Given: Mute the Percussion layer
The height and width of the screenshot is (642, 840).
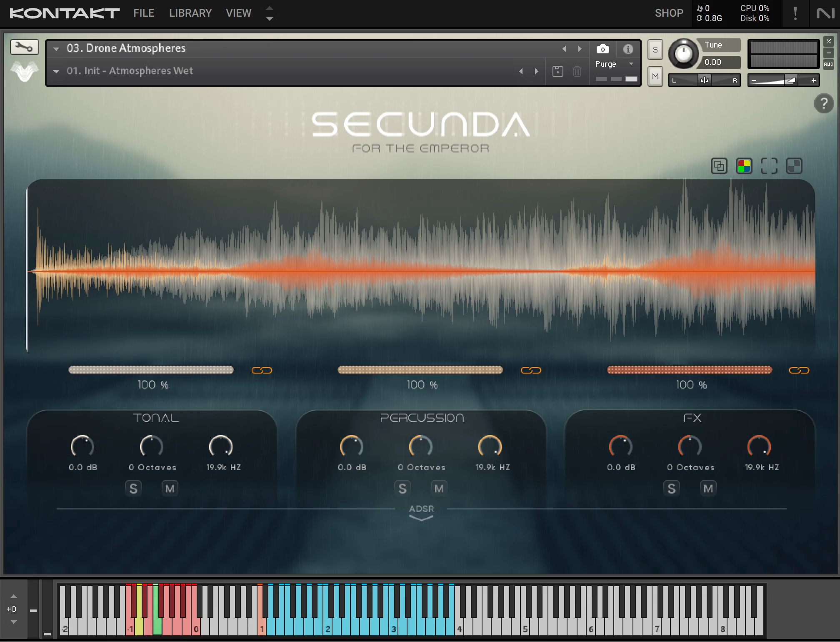Looking at the screenshot, I should [439, 488].
